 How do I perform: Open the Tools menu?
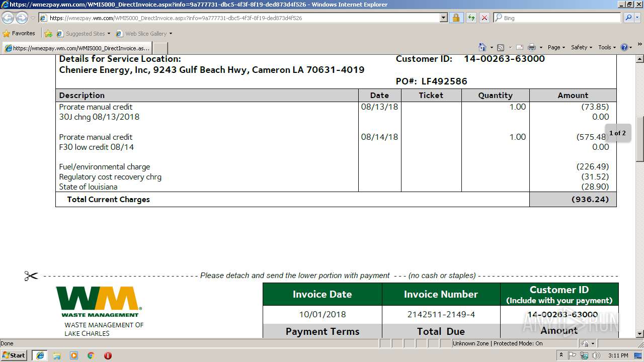tap(607, 47)
